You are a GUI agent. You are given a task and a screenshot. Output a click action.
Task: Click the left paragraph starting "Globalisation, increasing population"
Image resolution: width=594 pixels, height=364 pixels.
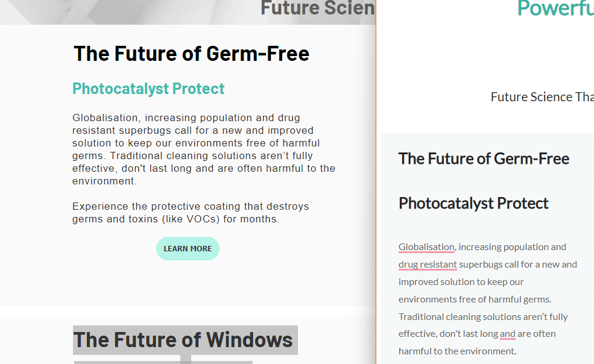pyautogui.click(x=204, y=149)
